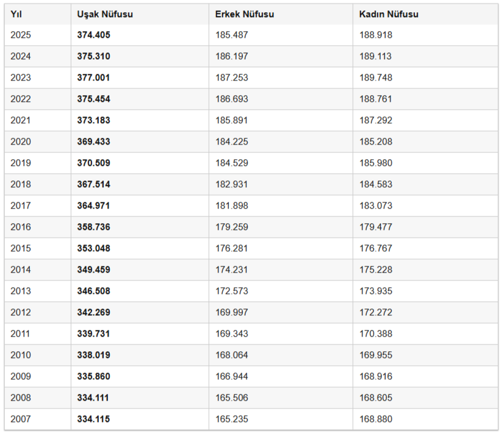The width and height of the screenshot is (504, 436).
Task: Click the population value 377.001
Action: 93,77
